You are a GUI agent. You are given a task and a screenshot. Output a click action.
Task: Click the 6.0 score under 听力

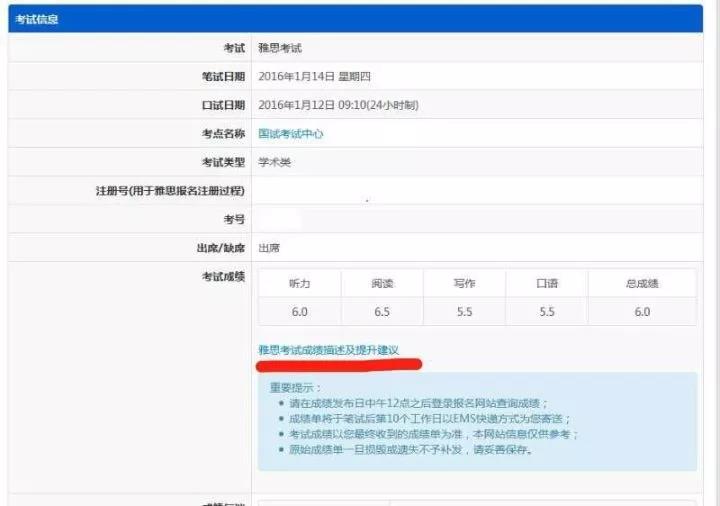click(299, 312)
